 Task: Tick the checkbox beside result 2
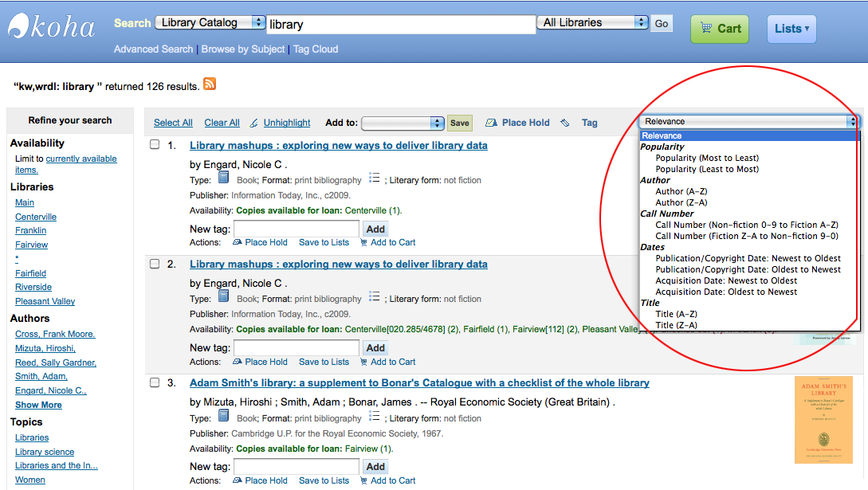coord(155,263)
